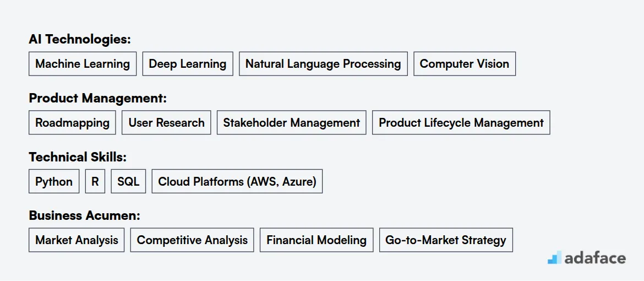Click the Roadmapping skill tag
This screenshot has height=281, width=644.
[72, 123]
